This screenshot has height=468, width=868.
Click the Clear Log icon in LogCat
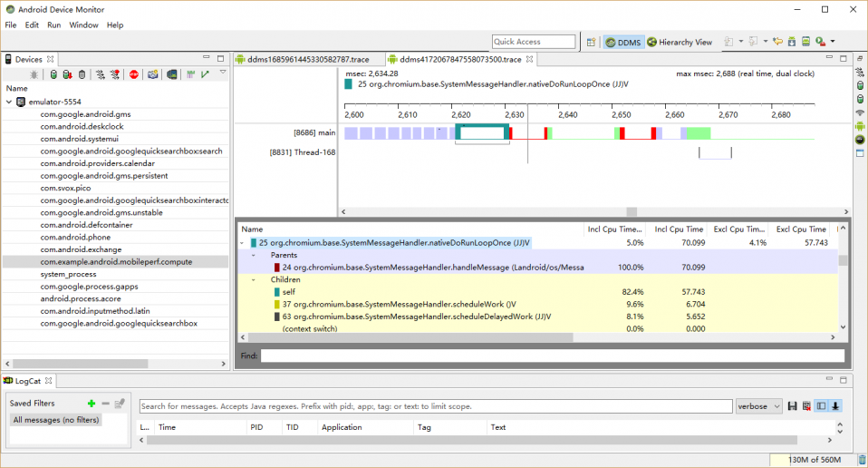(x=806, y=406)
